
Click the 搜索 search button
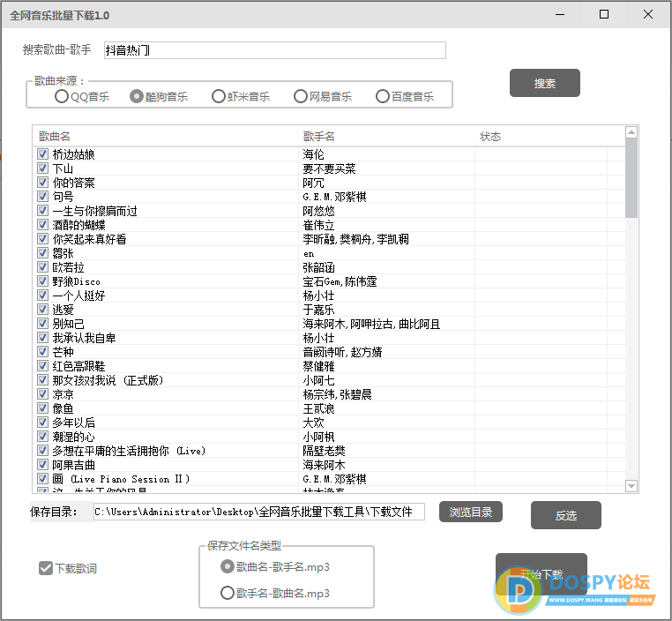click(x=544, y=83)
